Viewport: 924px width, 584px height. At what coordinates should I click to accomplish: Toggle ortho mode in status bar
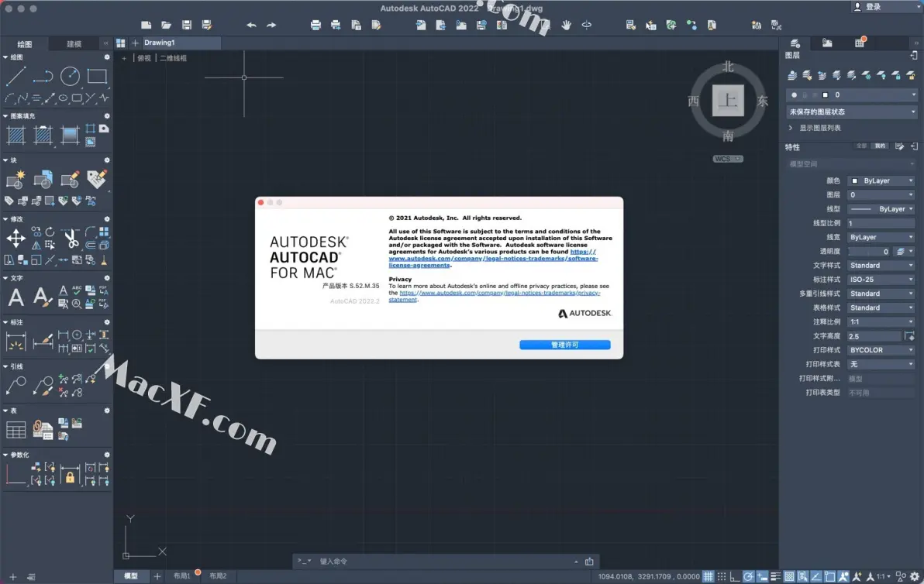(x=735, y=576)
